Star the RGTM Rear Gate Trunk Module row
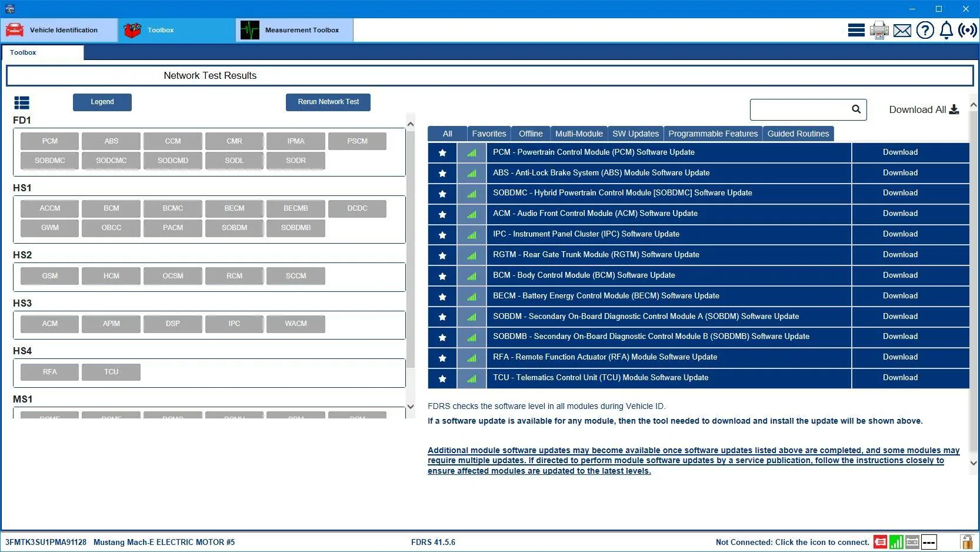Viewport: 980px width, 552px height. (442, 255)
